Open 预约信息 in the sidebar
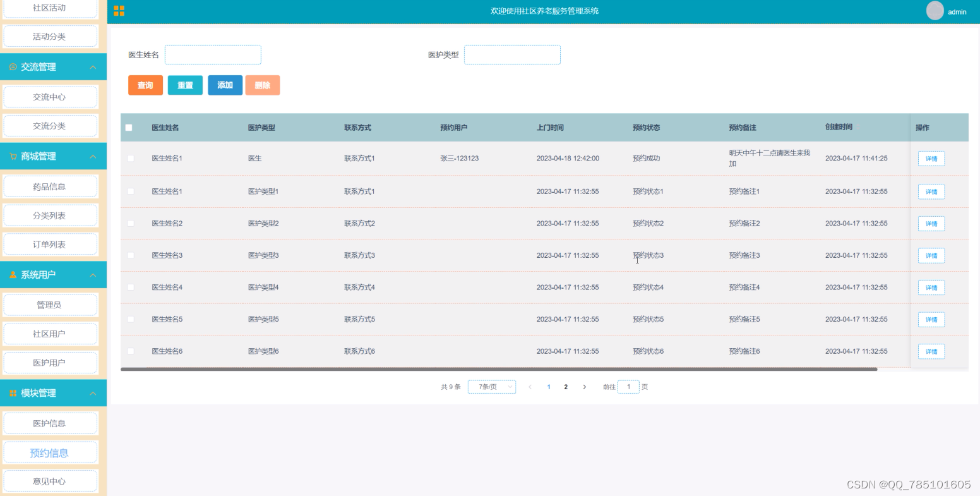Viewport: 980px width, 496px height. point(51,452)
